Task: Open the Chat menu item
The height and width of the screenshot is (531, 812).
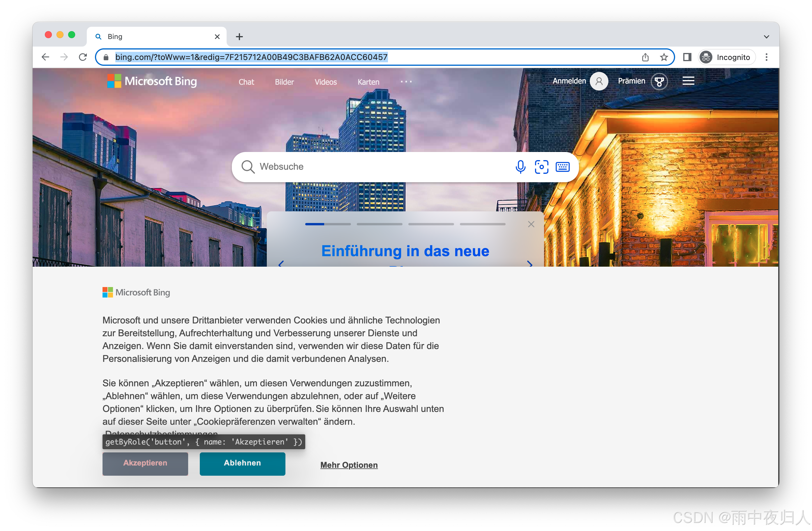Action: click(246, 82)
